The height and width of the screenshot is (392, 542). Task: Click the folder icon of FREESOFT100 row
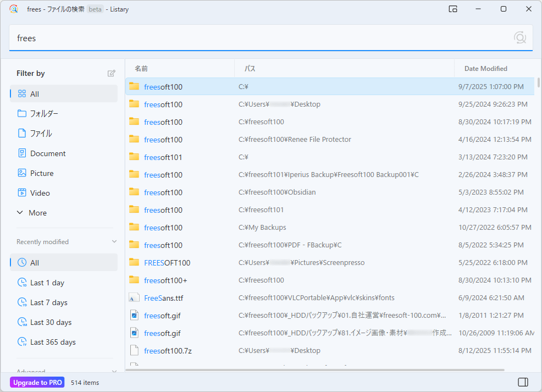point(134,262)
